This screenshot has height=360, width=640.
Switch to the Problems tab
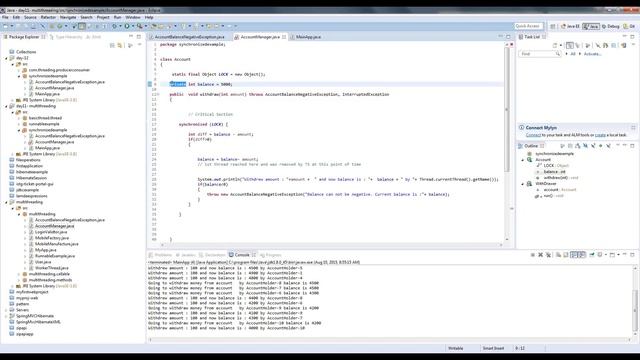(x=160, y=255)
